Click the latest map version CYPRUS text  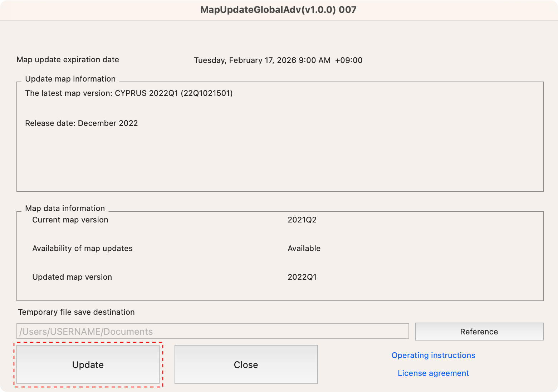[129, 93]
